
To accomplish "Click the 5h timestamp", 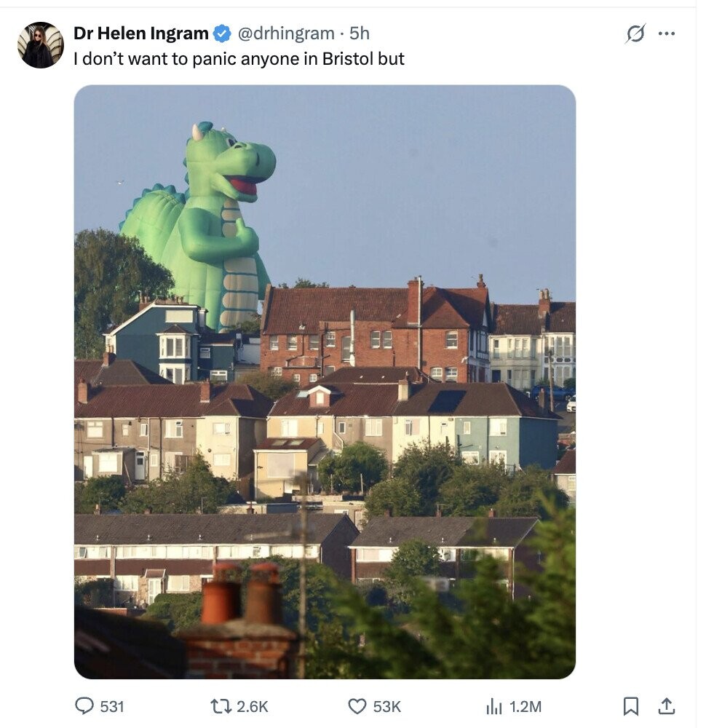I will pyautogui.click(x=360, y=33).
